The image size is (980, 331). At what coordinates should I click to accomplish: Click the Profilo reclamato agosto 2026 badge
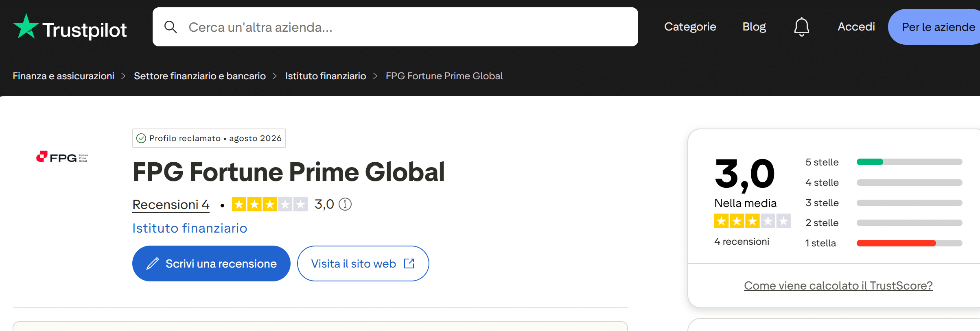(209, 138)
